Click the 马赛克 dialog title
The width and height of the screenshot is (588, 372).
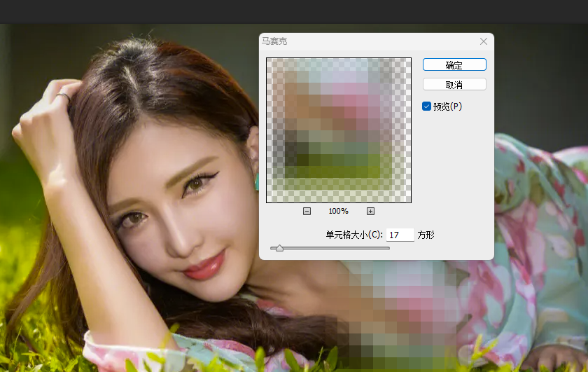(x=274, y=41)
